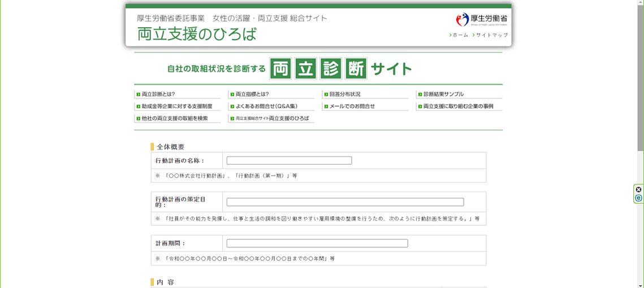Focus the 行動計画の名称 text field
Screen dimensions: 644x288
pos(289,161)
